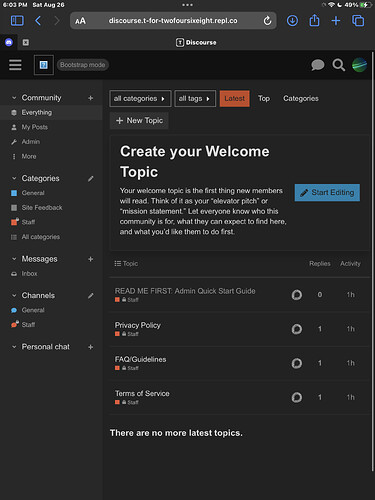Select the Top tab
This screenshot has height=500, width=375.
(264, 99)
